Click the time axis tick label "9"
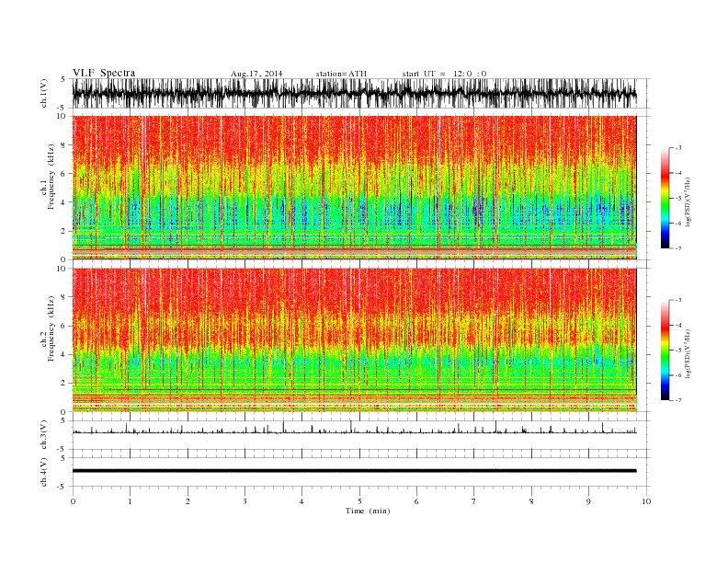Screen dimensions: 728x563 click(x=588, y=501)
